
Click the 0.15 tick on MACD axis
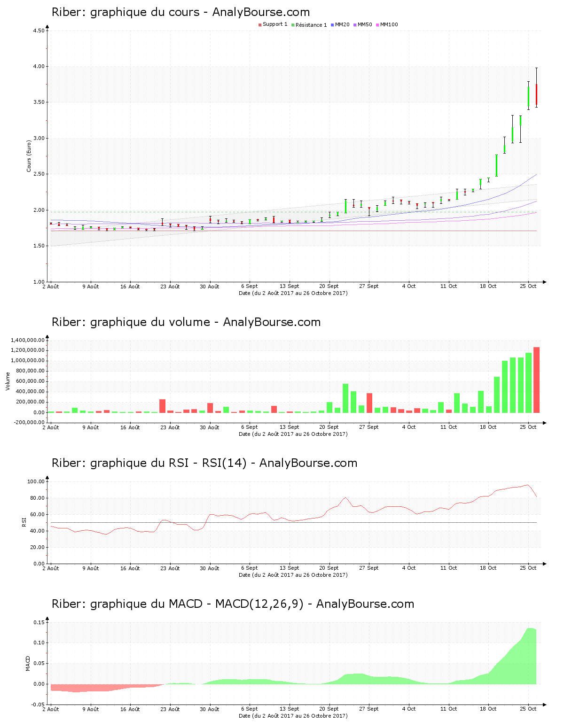pos(39,622)
